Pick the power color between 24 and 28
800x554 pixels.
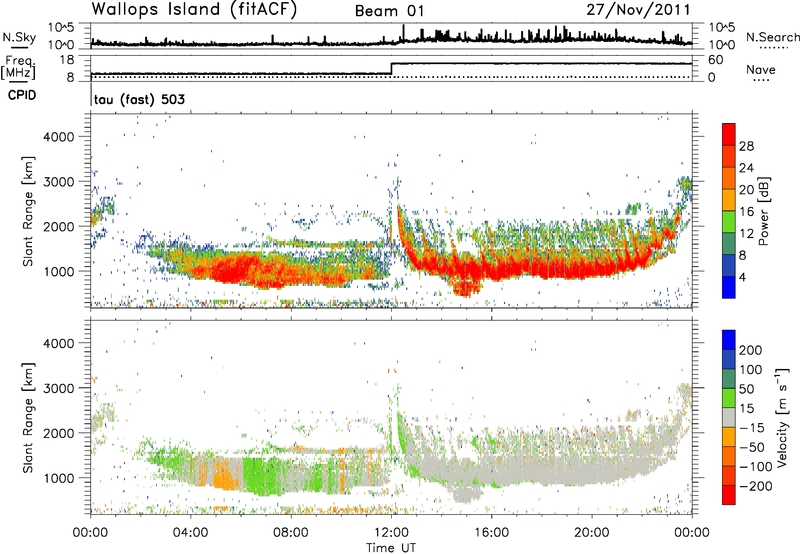(729, 156)
